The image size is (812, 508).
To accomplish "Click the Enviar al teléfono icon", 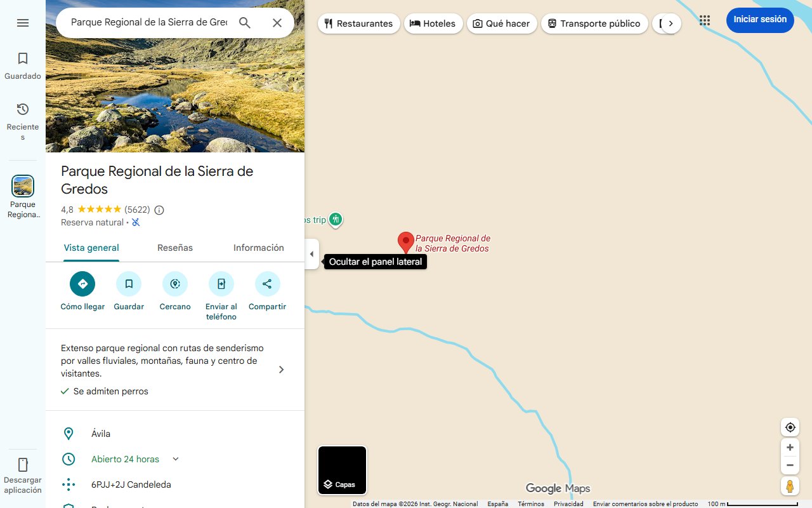I will coord(221,284).
